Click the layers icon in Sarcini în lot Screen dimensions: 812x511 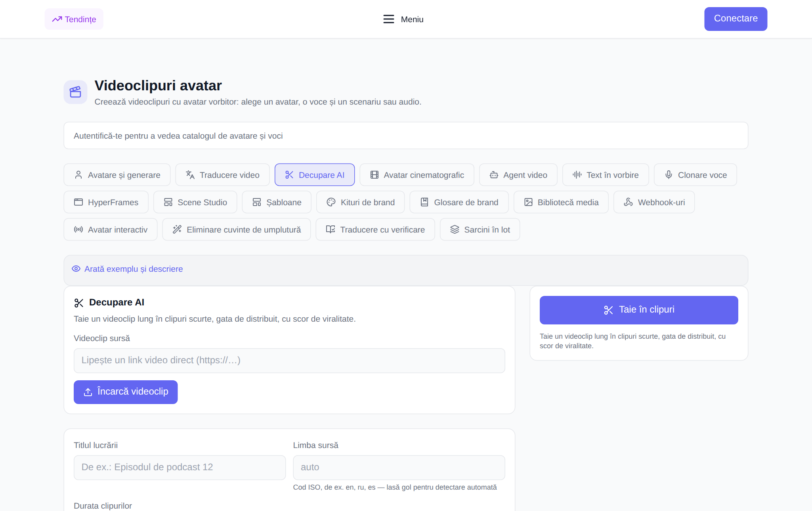pos(455,229)
